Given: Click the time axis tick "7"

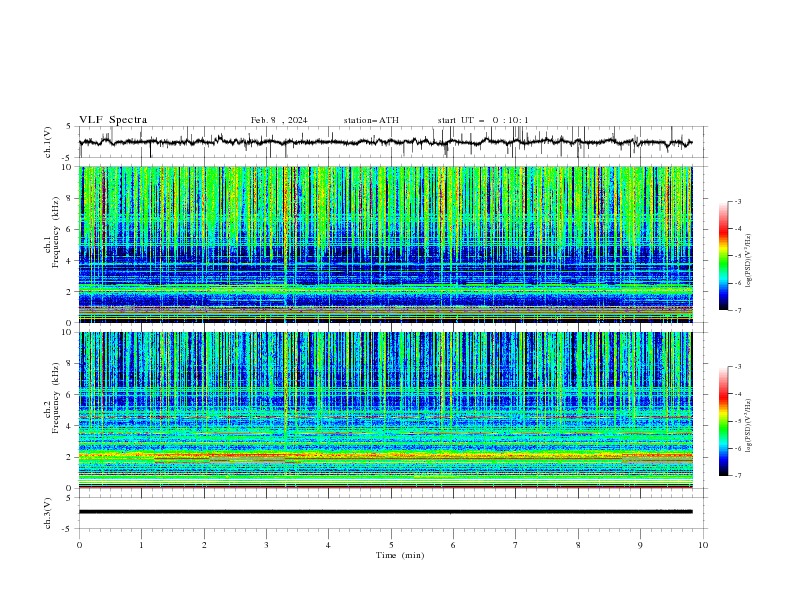Looking at the screenshot, I should pos(516,545).
